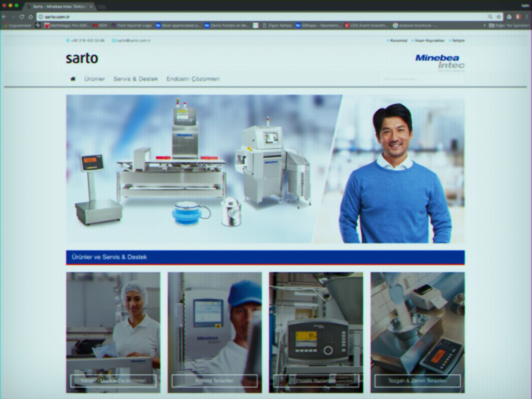Open the blue cap worker product card

click(x=215, y=332)
